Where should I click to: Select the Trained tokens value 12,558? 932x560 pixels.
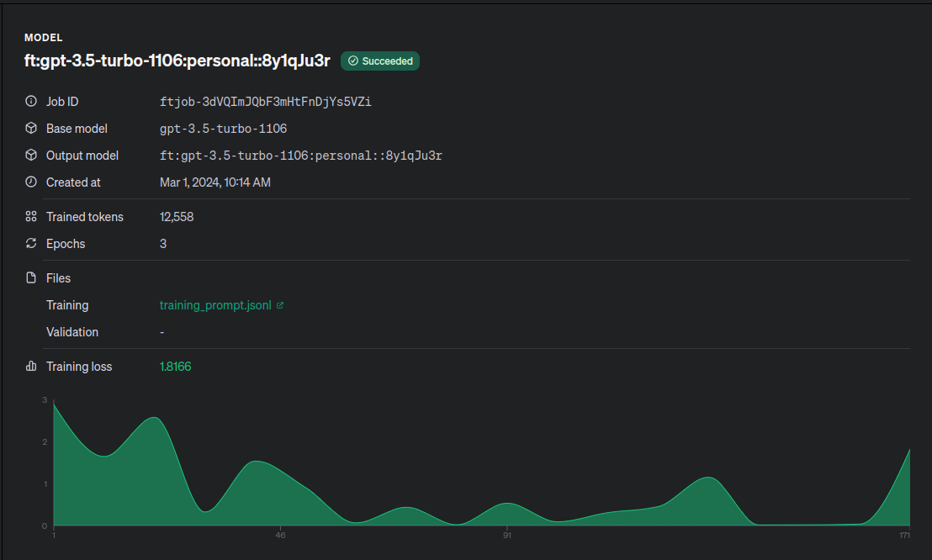coord(177,217)
